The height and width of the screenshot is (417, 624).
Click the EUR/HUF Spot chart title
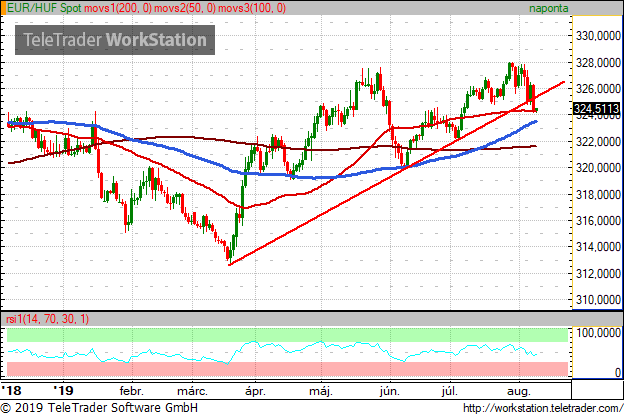tap(45, 8)
